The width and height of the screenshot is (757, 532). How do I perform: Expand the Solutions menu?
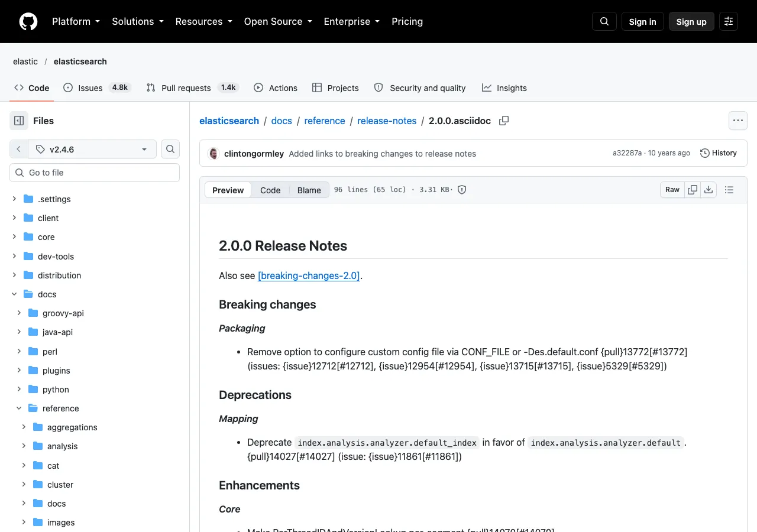[x=138, y=21]
